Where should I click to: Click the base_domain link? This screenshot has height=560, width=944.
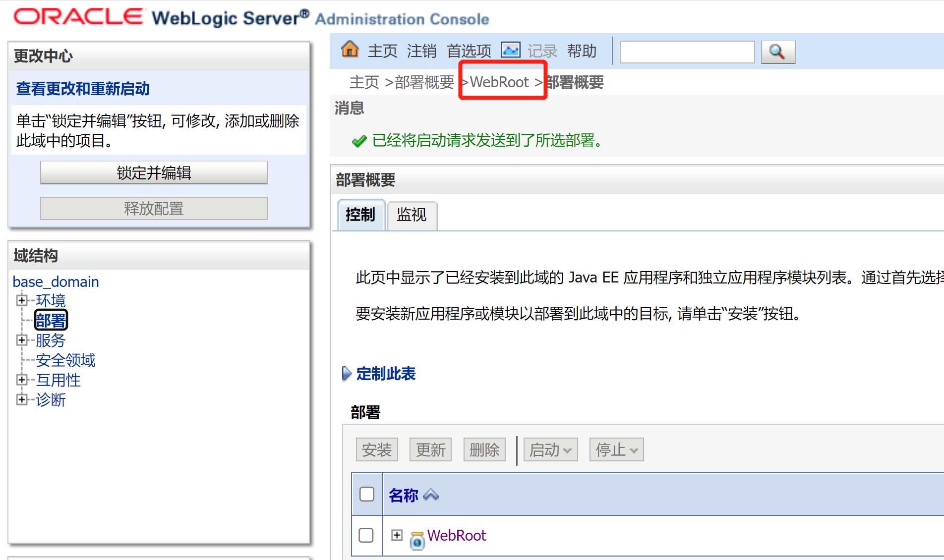(56, 281)
